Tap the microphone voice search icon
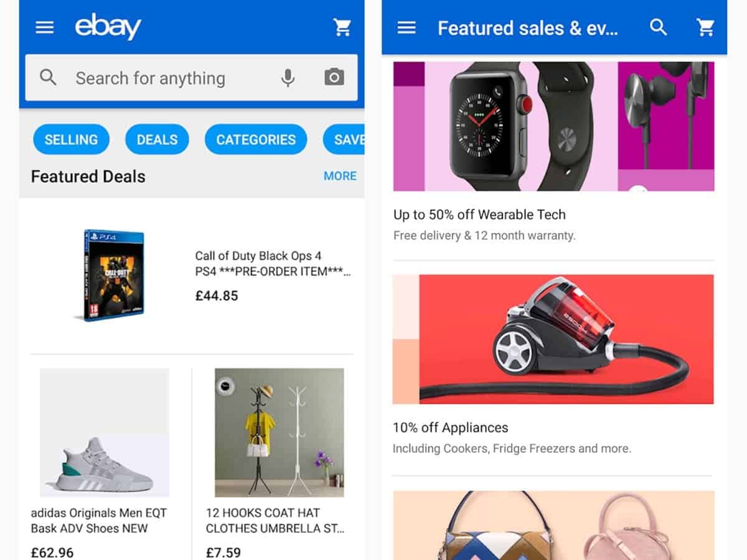The width and height of the screenshot is (747, 560). pyautogui.click(x=288, y=78)
